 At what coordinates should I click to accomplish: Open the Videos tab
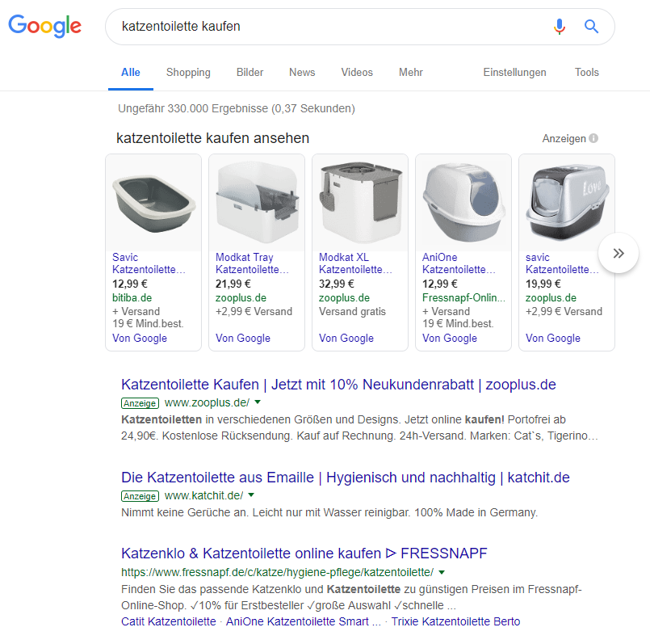pyautogui.click(x=357, y=73)
